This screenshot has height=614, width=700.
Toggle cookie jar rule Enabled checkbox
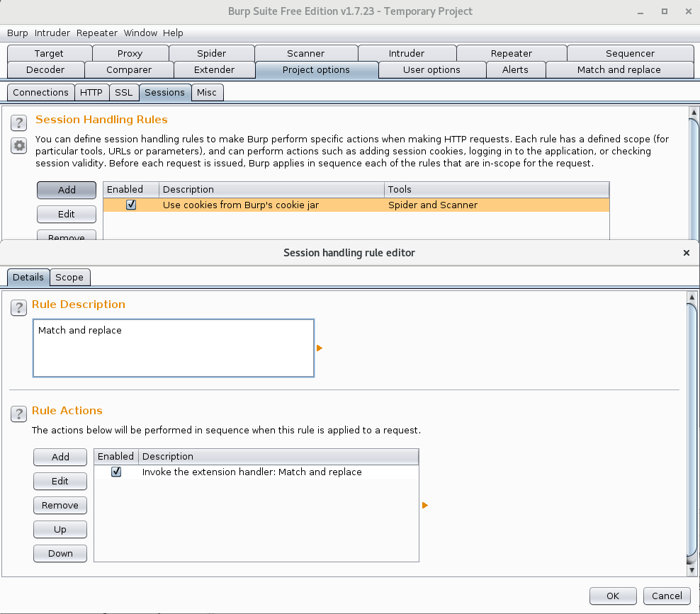click(131, 205)
